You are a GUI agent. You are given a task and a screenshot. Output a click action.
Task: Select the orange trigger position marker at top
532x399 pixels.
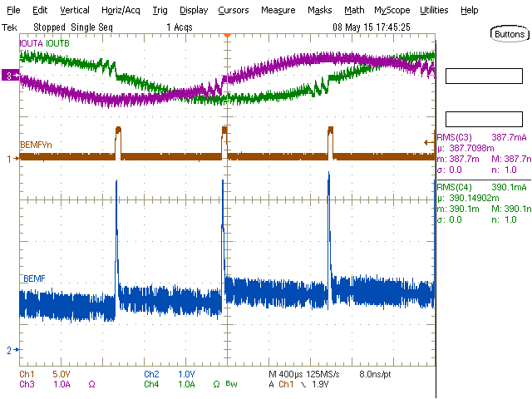click(x=227, y=36)
